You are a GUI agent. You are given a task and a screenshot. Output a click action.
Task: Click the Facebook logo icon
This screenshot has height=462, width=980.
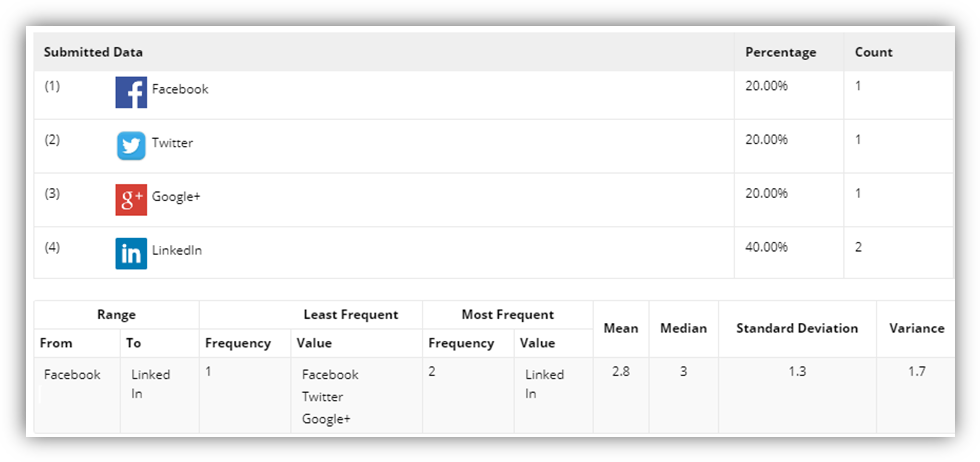131,92
